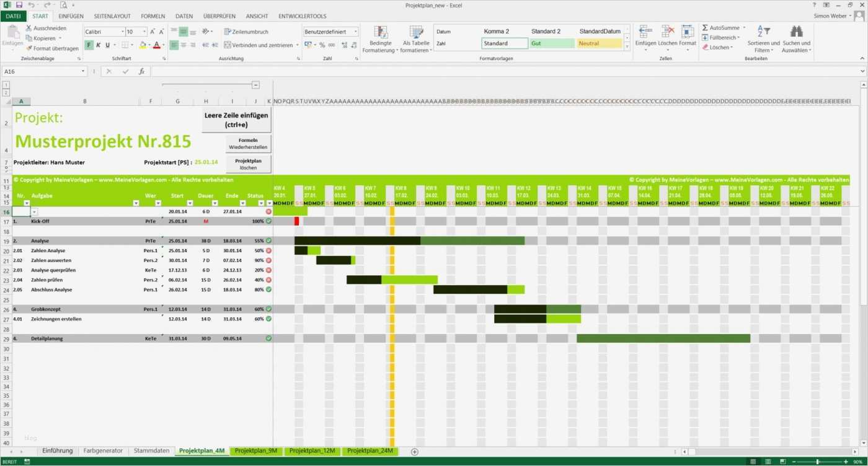Switch to the EINFÜGEN ribbon tab
Screen dimensions: 868x466
pos(71,16)
